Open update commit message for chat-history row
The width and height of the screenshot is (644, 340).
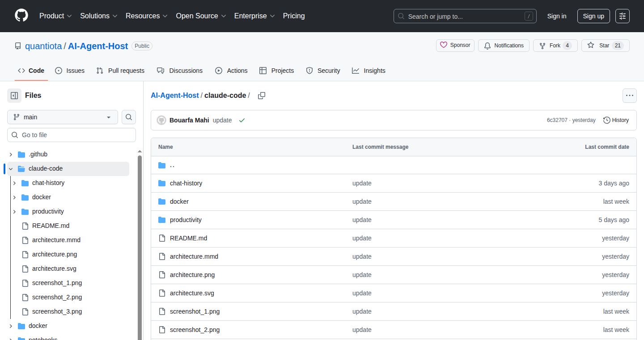coord(362,183)
